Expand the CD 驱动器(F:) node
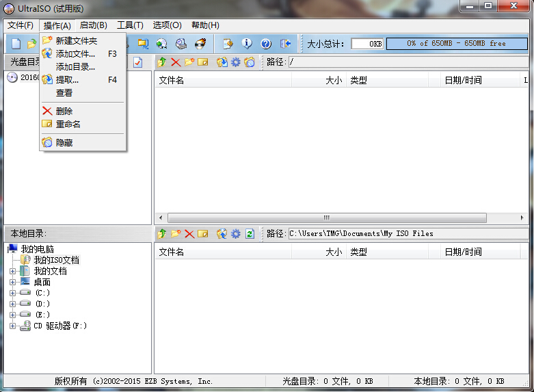Image resolution: width=534 pixels, height=392 pixels. coord(12,326)
